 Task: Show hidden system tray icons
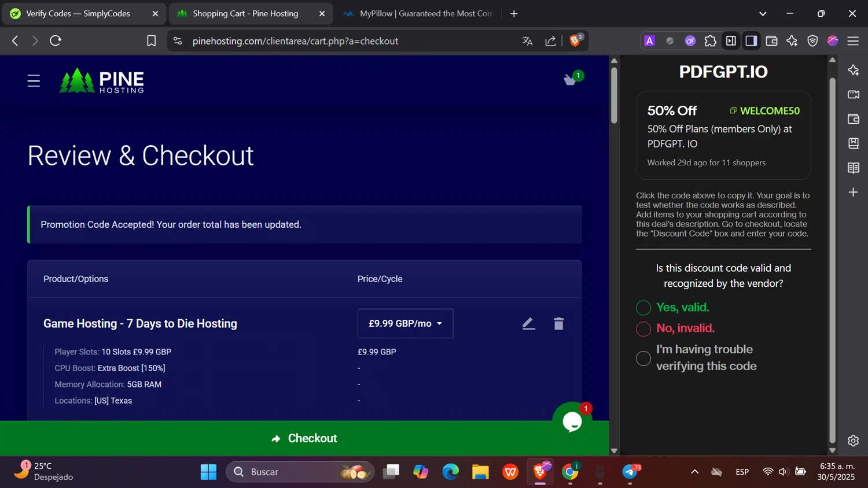pyautogui.click(x=694, y=472)
